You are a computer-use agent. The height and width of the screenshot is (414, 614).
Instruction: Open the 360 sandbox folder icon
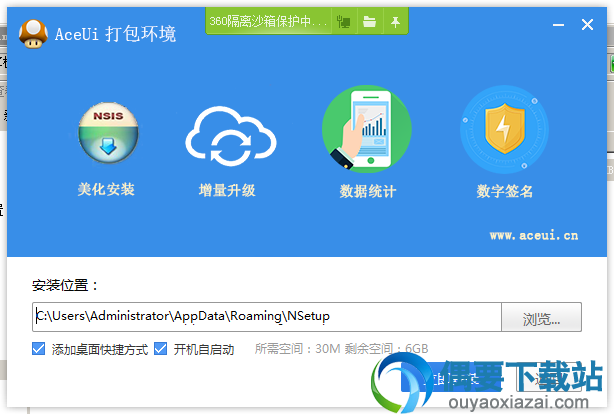[369, 22]
